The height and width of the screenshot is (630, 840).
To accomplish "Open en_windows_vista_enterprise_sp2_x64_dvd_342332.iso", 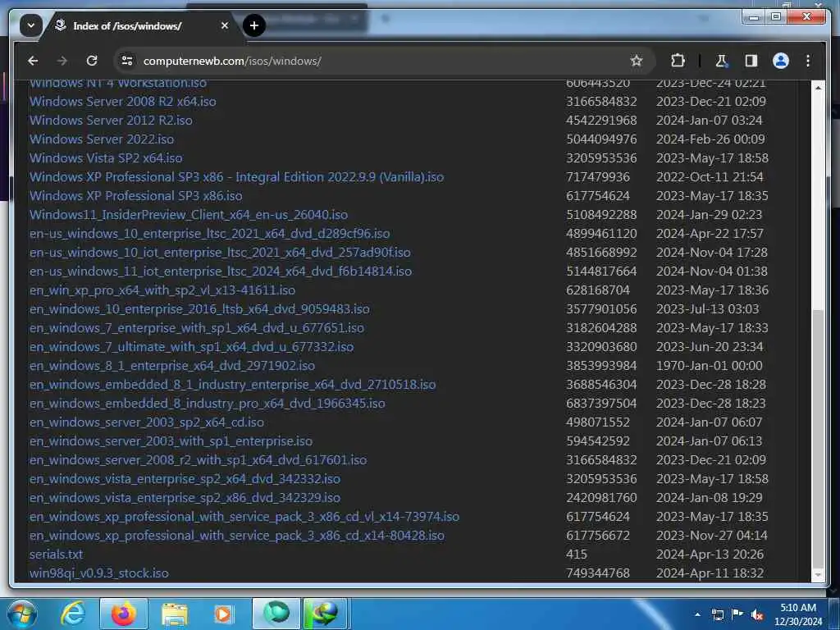I will click(x=185, y=479).
